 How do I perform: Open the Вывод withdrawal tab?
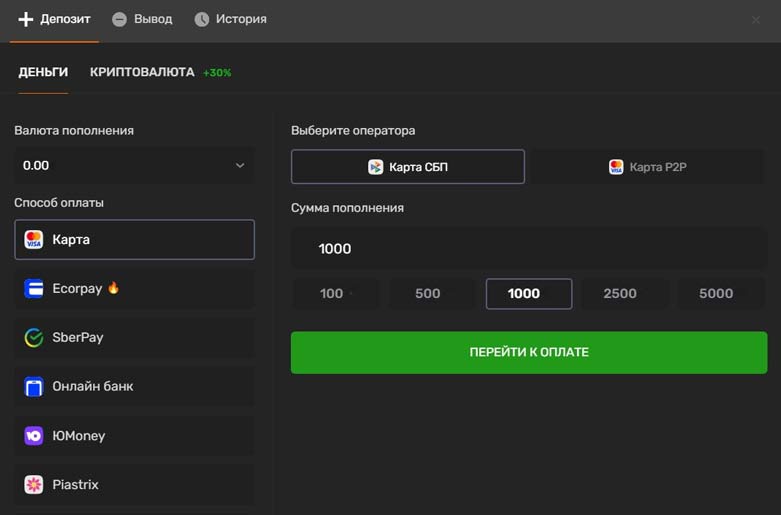click(143, 19)
